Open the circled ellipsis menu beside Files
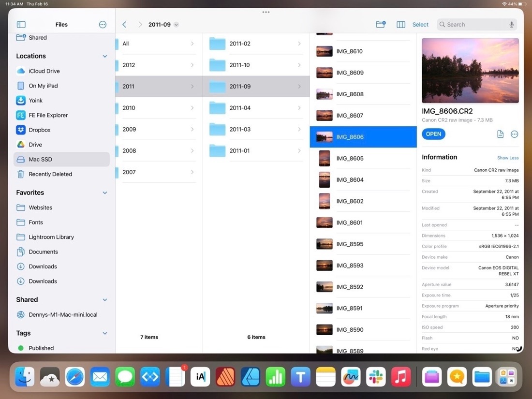The height and width of the screenshot is (399, 532). coord(103,24)
